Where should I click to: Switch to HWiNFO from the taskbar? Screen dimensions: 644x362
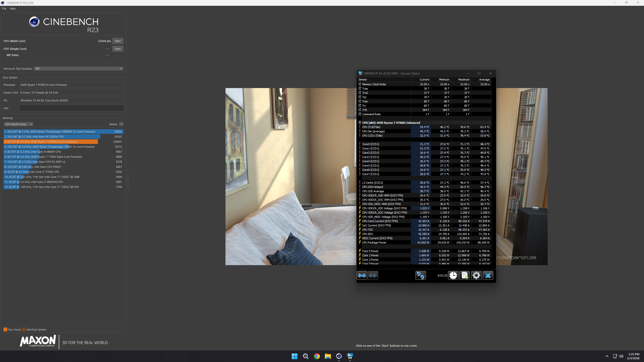[350, 356]
